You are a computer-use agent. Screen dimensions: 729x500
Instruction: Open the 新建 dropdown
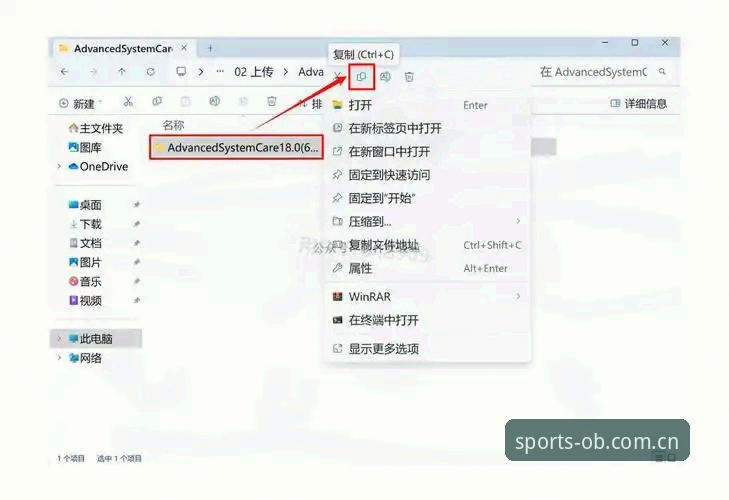[81, 103]
